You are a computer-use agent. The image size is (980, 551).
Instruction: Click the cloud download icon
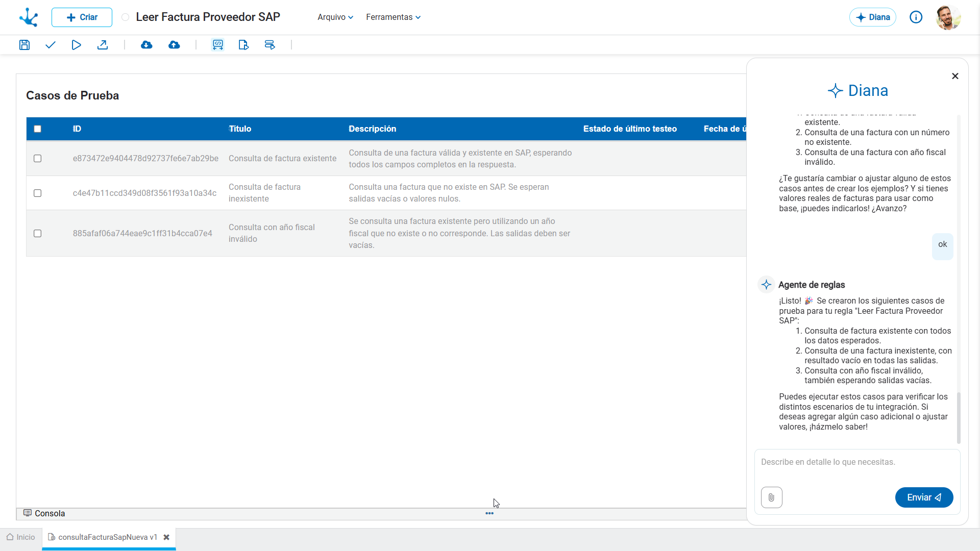click(146, 45)
